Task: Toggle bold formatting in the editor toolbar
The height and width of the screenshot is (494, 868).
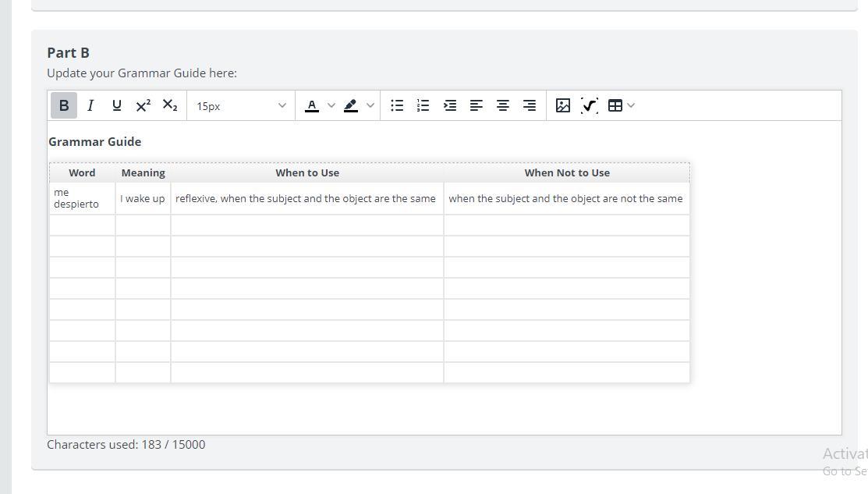Action: [64, 105]
